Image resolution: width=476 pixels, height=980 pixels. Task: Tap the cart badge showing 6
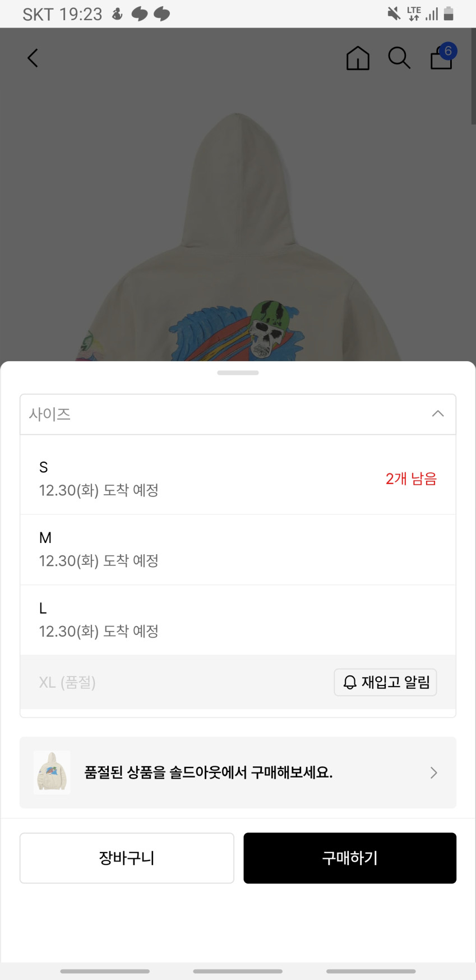(x=448, y=51)
